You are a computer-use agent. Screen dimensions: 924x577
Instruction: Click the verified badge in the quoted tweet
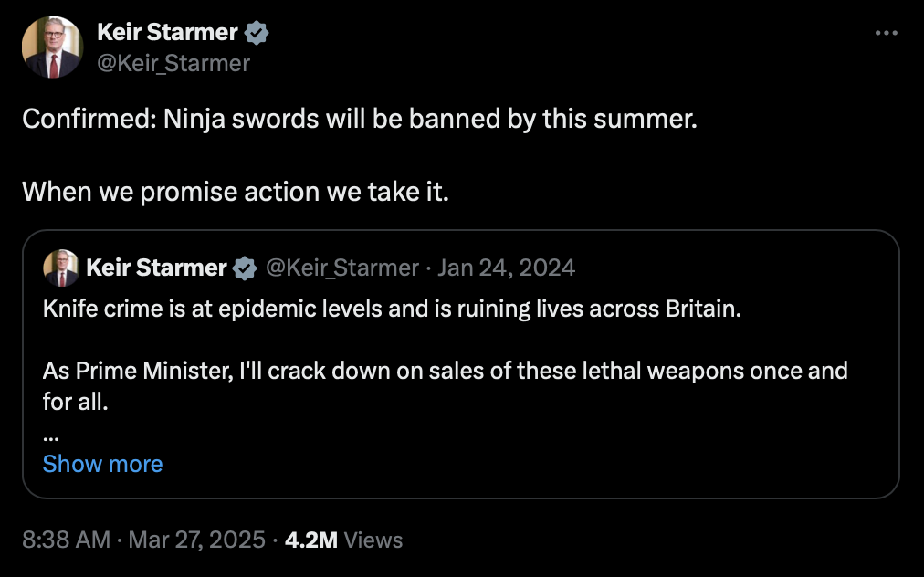pos(242,268)
